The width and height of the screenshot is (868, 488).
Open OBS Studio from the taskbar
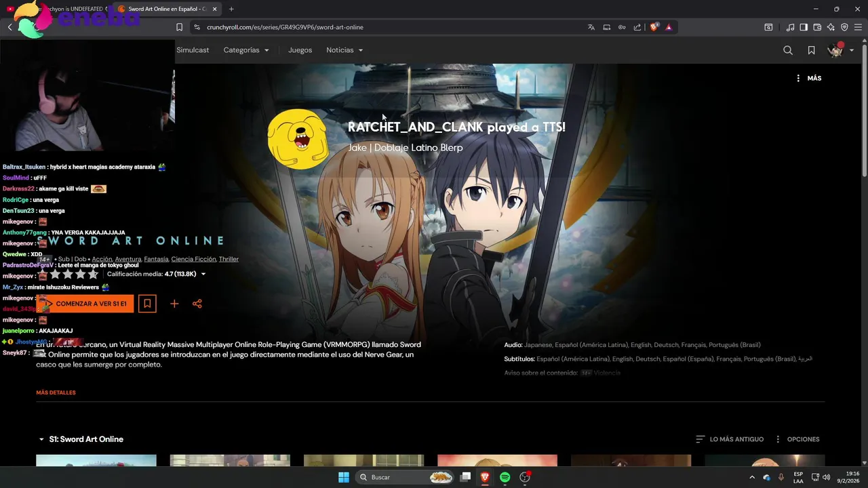tap(525, 477)
